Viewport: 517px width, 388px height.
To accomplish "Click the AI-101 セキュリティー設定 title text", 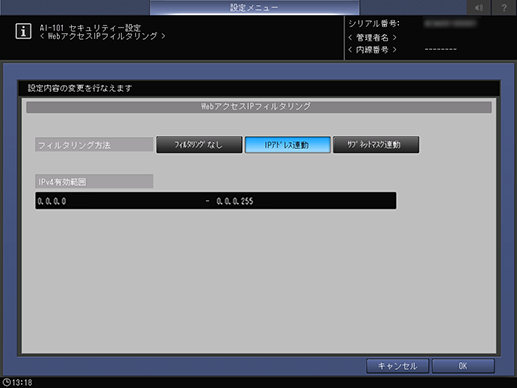I will pos(90,28).
